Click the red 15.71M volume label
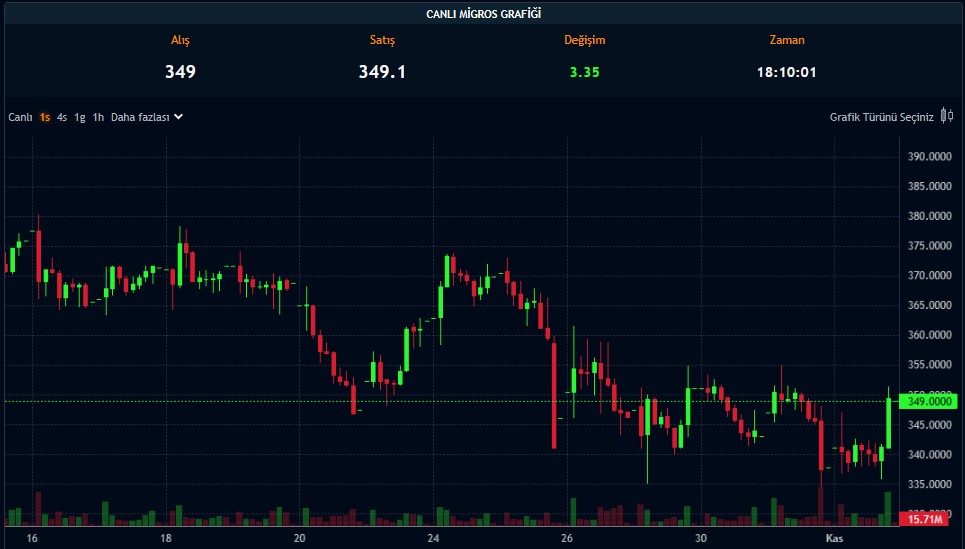 pos(926,519)
